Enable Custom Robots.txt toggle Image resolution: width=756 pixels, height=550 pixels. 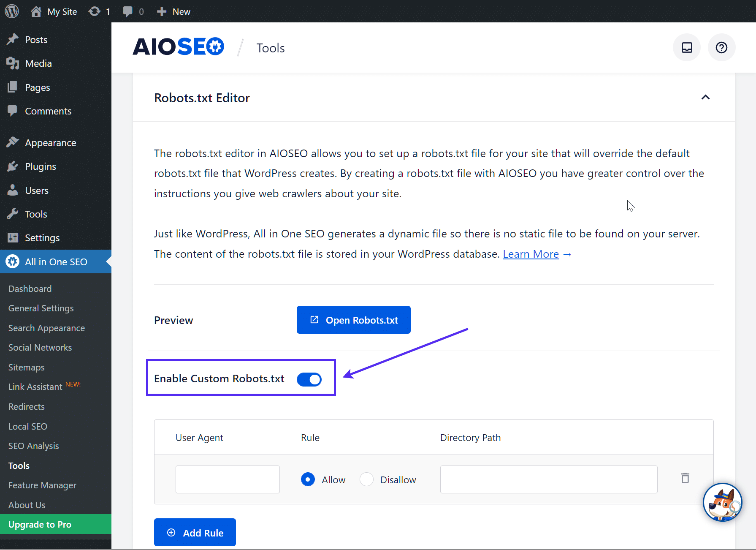click(309, 379)
